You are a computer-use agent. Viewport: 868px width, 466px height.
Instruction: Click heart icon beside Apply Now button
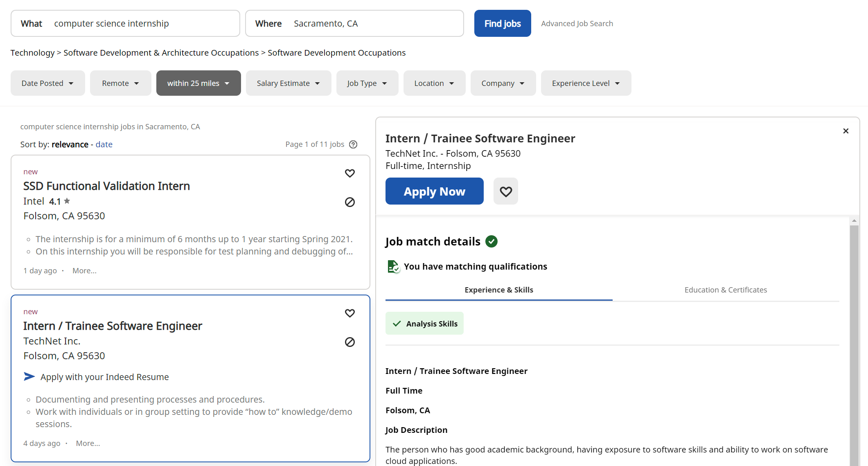[505, 191]
